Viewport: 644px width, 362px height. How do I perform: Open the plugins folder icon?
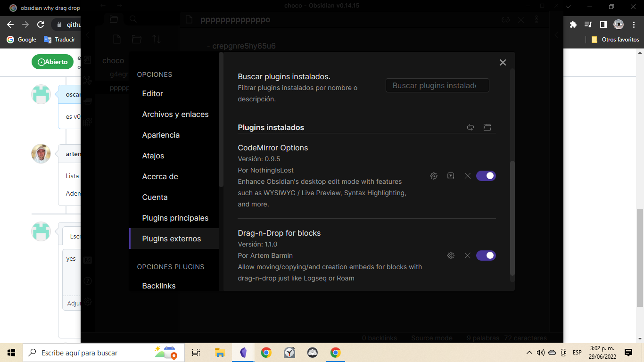tap(487, 127)
